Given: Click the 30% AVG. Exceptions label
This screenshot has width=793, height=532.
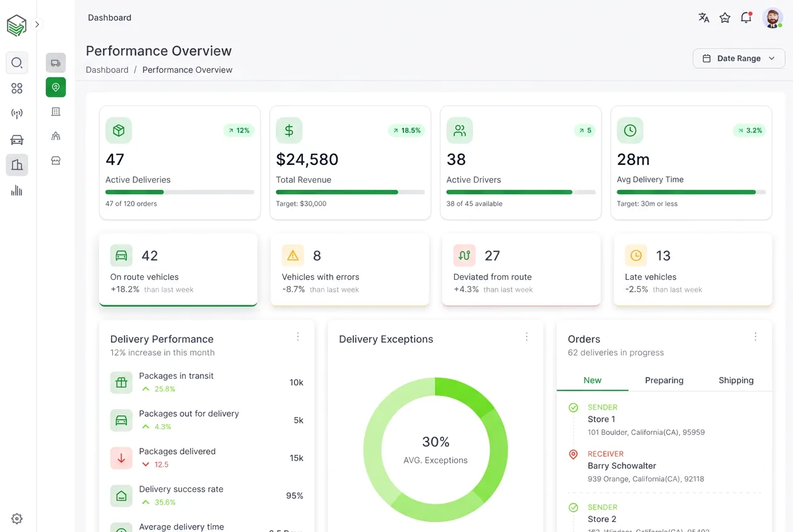Looking at the screenshot, I should pyautogui.click(x=435, y=450).
